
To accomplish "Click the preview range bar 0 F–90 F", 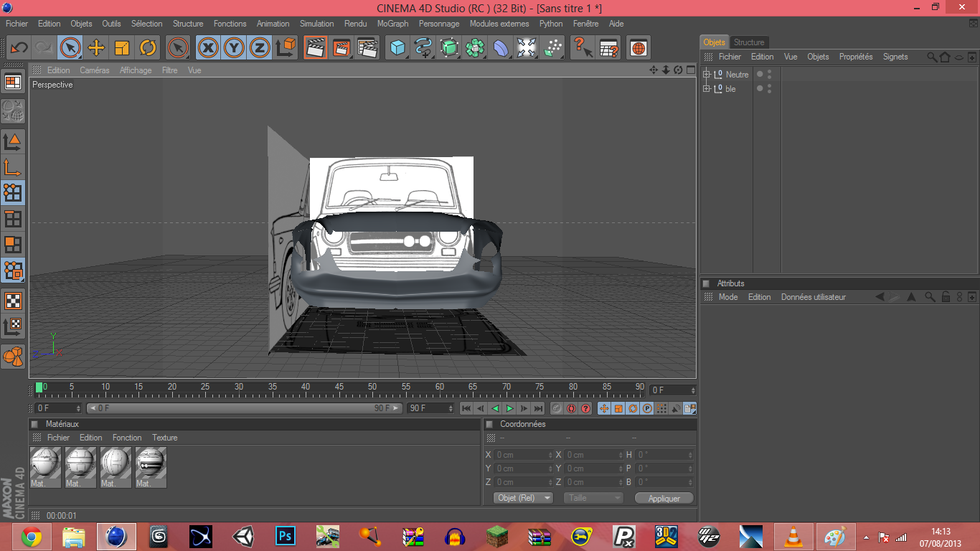I will [x=243, y=408].
